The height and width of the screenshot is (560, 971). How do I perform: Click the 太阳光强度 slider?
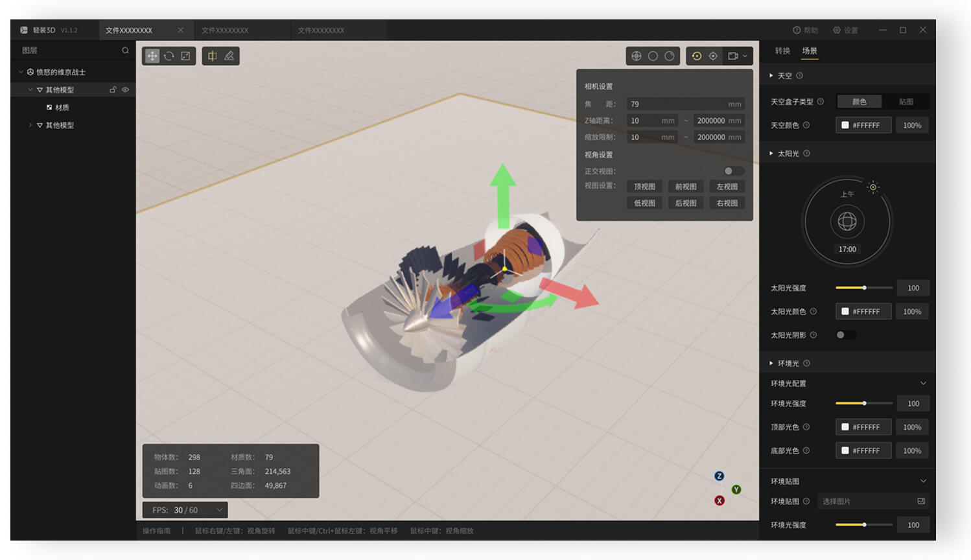pos(863,288)
